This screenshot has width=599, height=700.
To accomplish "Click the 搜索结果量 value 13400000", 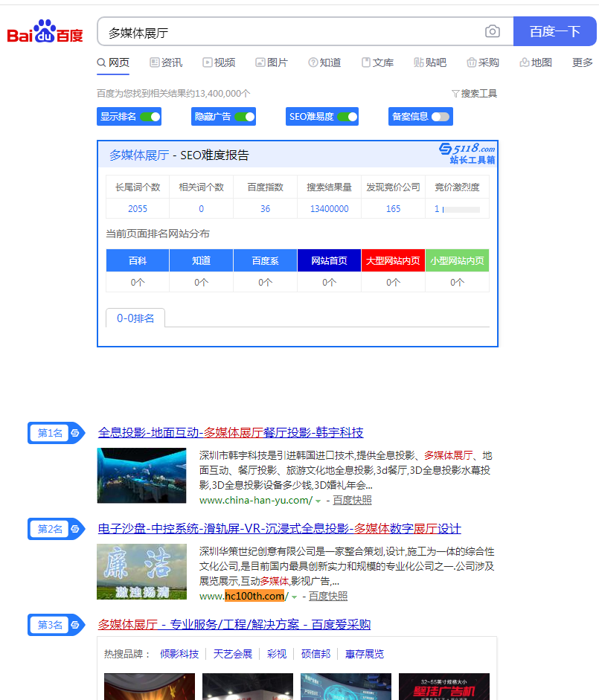I will click(329, 208).
